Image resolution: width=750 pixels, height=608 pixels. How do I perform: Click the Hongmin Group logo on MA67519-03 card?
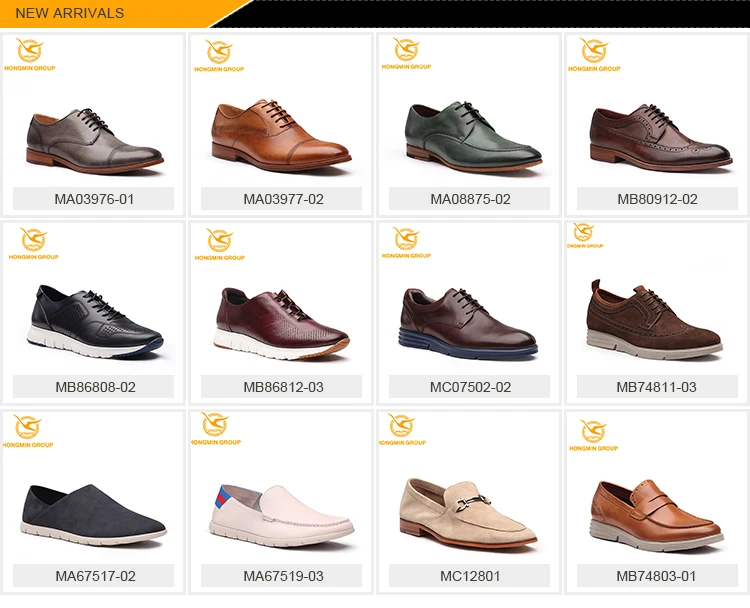tap(215, 429)
